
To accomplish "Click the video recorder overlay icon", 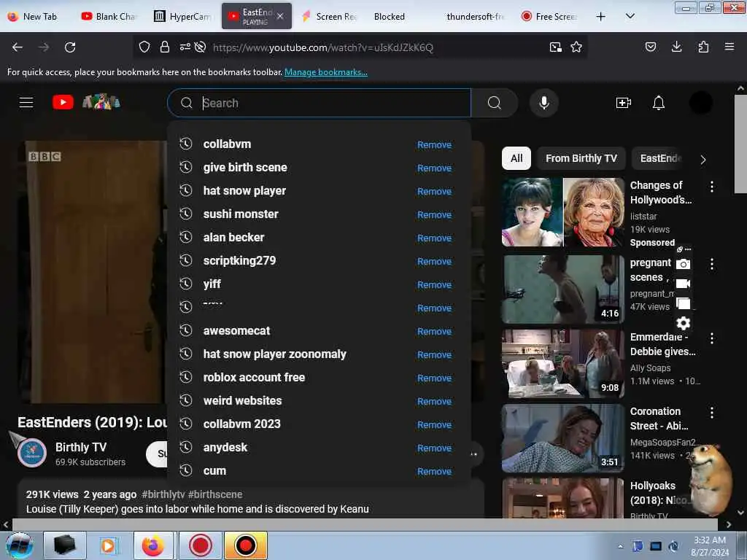I will coord(683,284).
